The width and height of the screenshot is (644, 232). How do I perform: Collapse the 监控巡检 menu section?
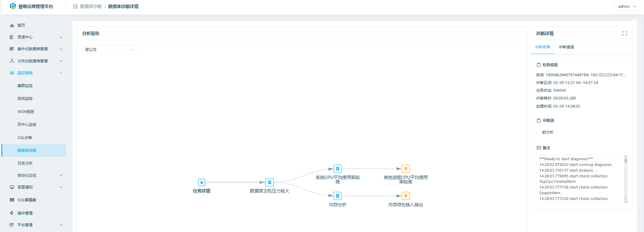point(61,73)
